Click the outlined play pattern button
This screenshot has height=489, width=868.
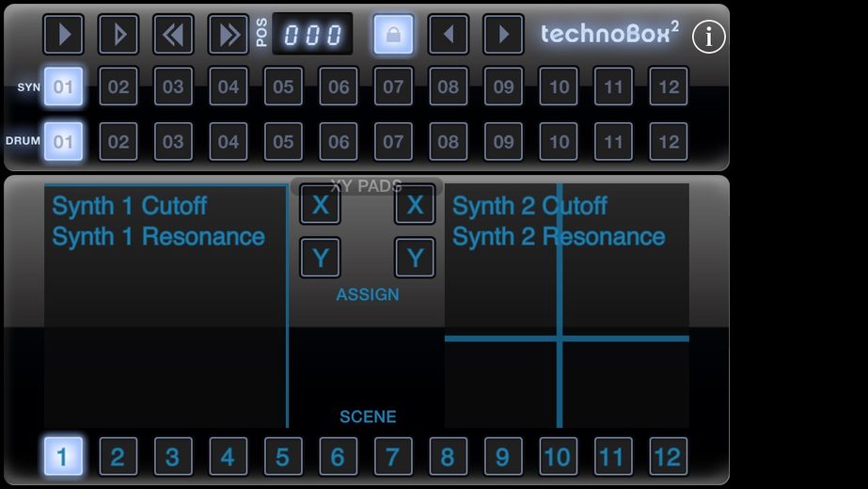tap(118, 35)
